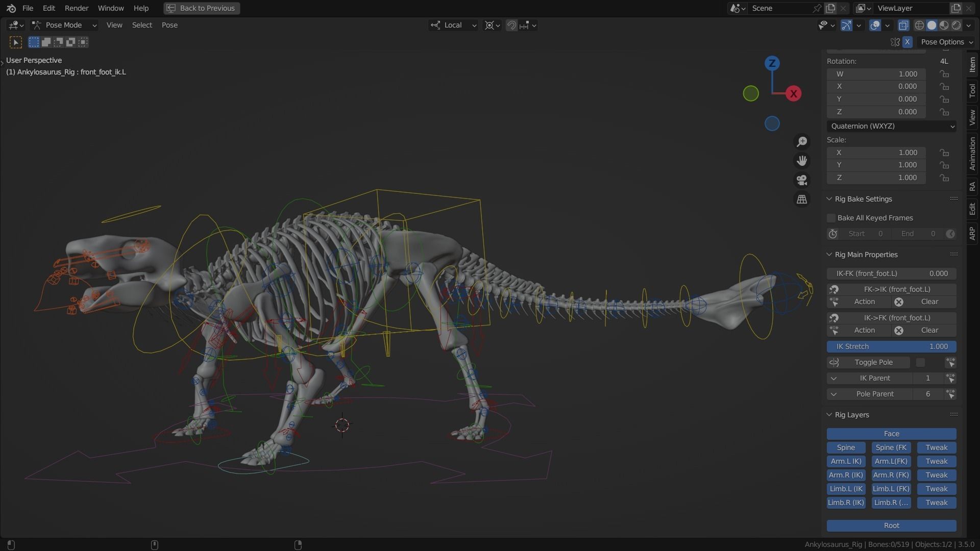Click the select box tool icon

[x=16, y=42]
